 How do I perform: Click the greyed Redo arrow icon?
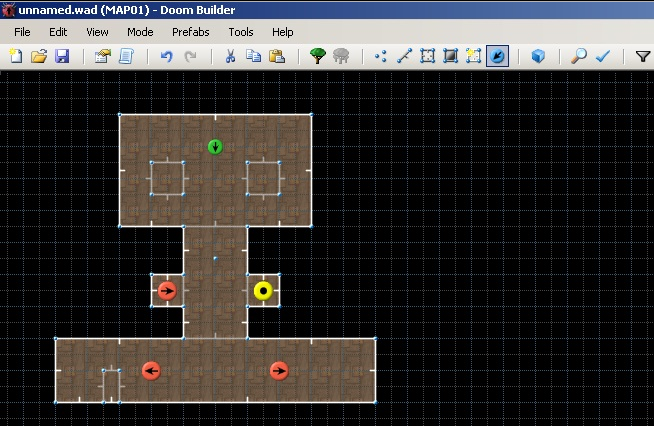click(190, 55)
